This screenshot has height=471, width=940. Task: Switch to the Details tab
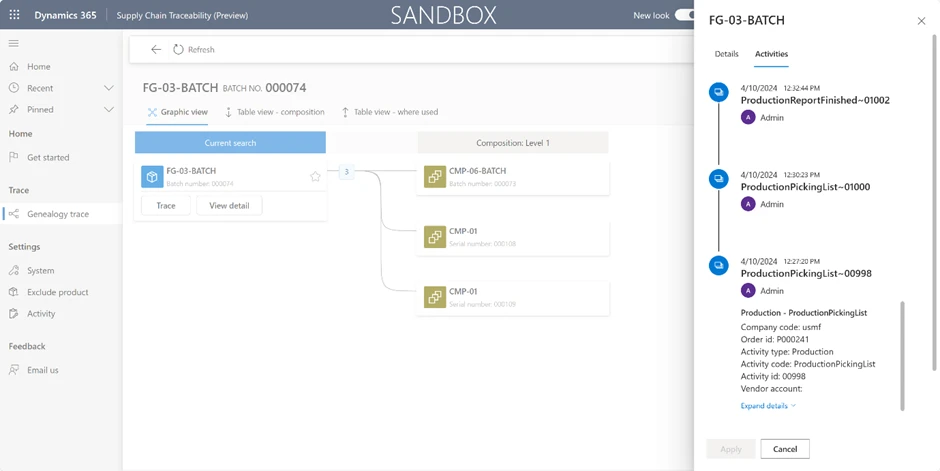pyautogui.click(x=726, y=54)
